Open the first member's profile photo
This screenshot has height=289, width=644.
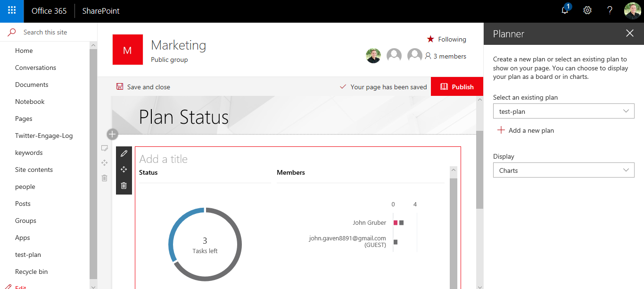(x=373, y=56)
